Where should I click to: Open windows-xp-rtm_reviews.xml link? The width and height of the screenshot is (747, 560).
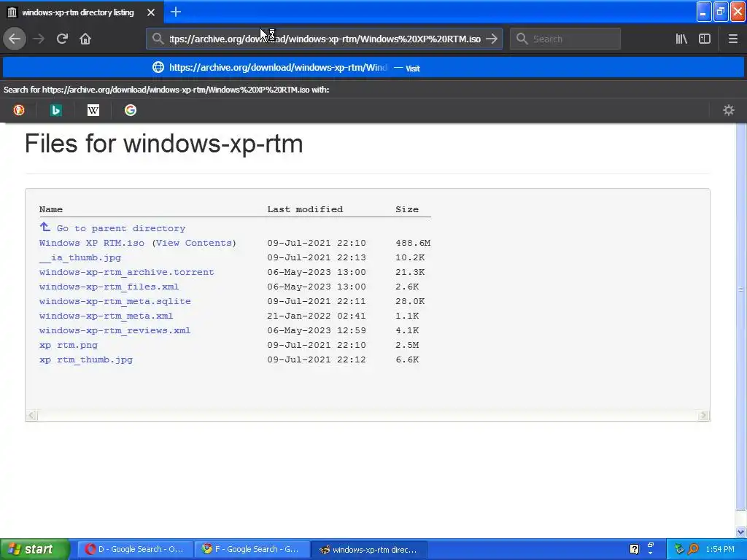(115, 330)
